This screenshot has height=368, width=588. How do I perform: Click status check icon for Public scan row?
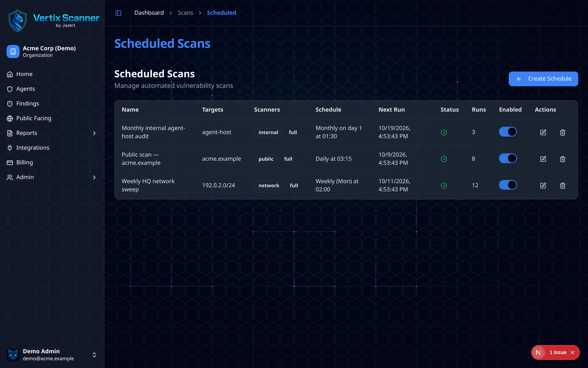coord(444,159)
